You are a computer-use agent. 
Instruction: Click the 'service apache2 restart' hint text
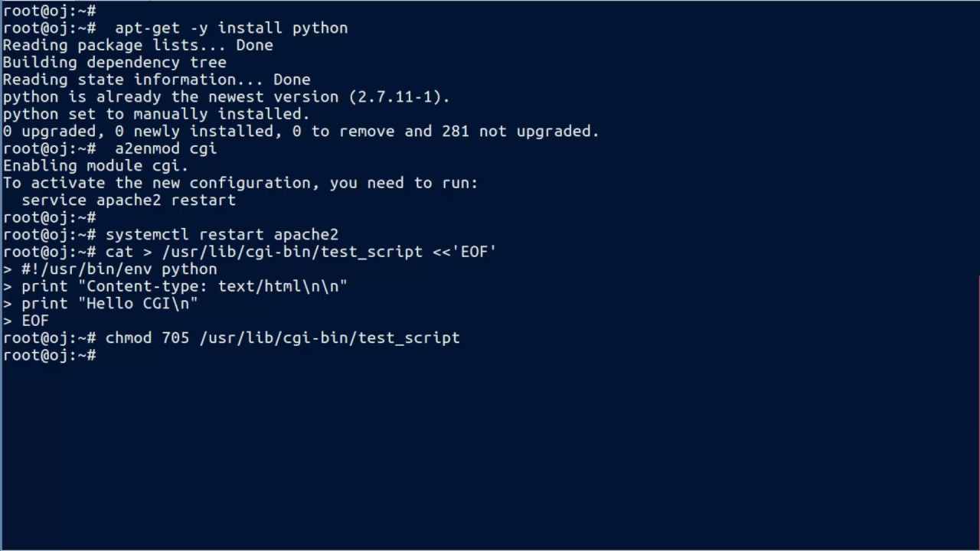129,201
